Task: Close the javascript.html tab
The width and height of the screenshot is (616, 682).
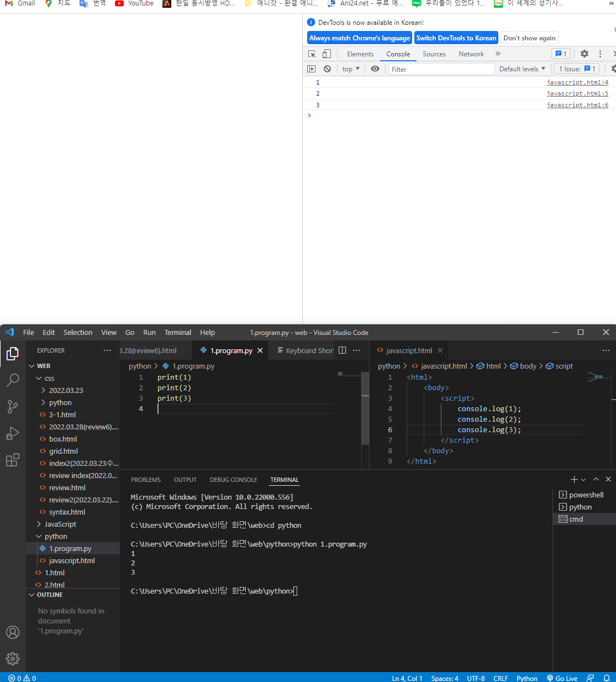Action: (440, 350)
